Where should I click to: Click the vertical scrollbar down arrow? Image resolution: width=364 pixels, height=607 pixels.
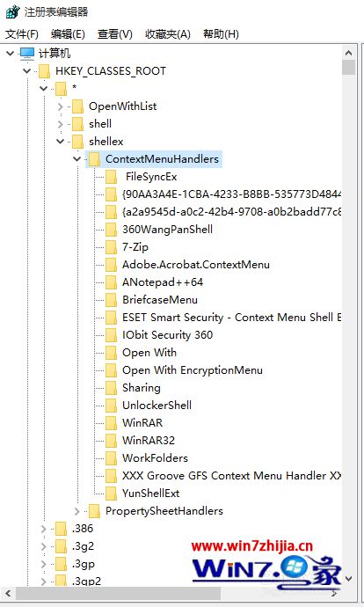pyautogui.click(x=348, y=579)
